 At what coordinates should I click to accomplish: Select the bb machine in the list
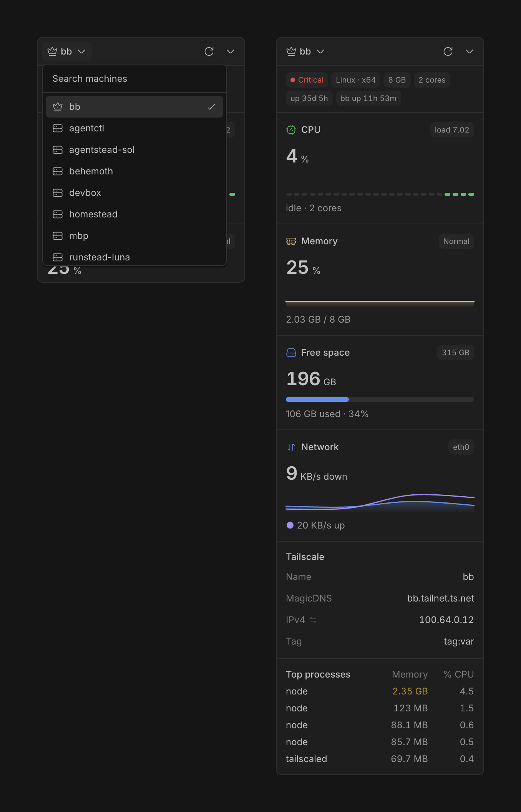tap(134, 107)
